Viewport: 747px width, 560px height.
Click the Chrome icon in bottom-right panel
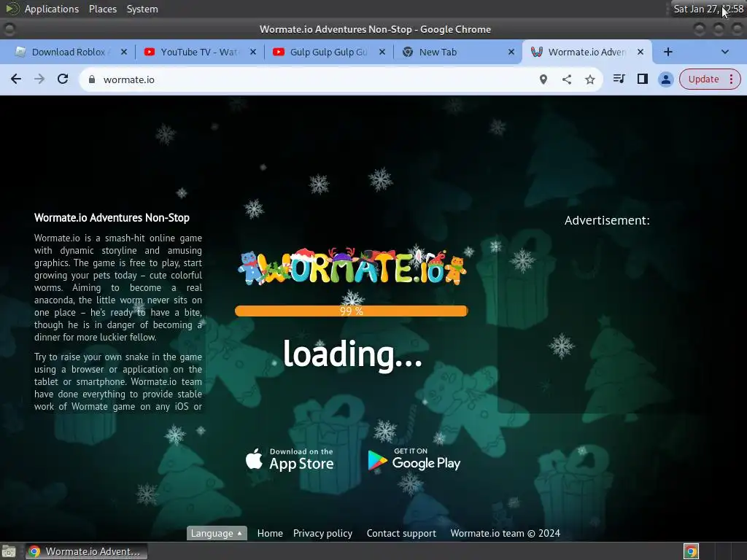pos(691,551)
